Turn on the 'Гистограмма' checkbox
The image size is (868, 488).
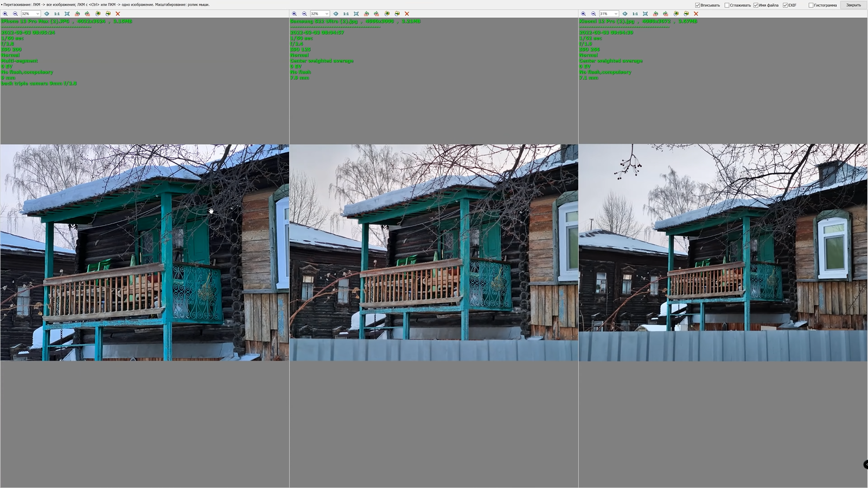click(x=811, y=5)
